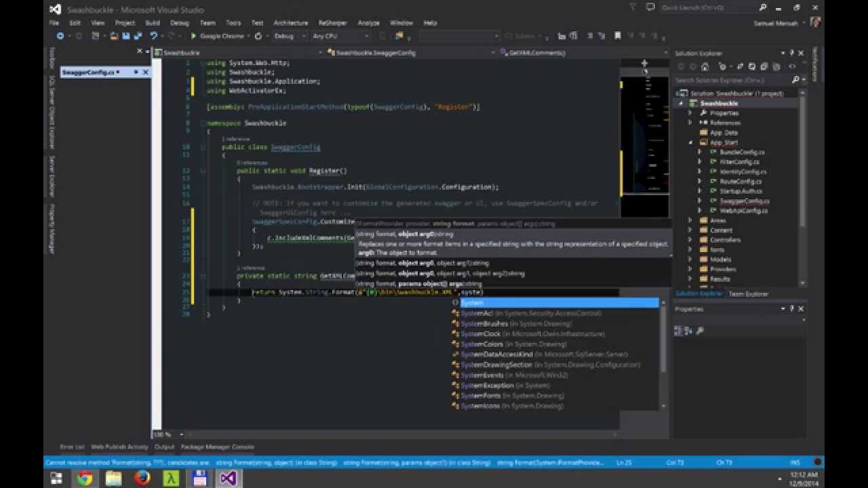
Task: Select WebApiConfig.cs in Solution Explorer
Action: (743, 211)
